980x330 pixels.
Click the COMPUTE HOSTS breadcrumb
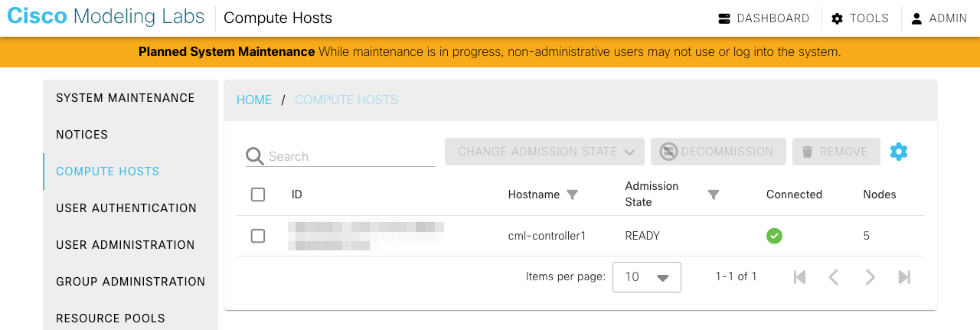(x=346, y=100)
